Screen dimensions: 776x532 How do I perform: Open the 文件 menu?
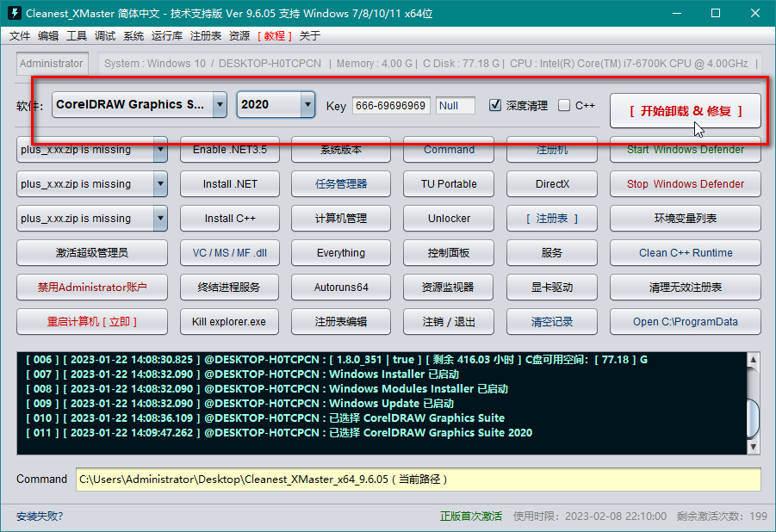click(x=20, y=35)
